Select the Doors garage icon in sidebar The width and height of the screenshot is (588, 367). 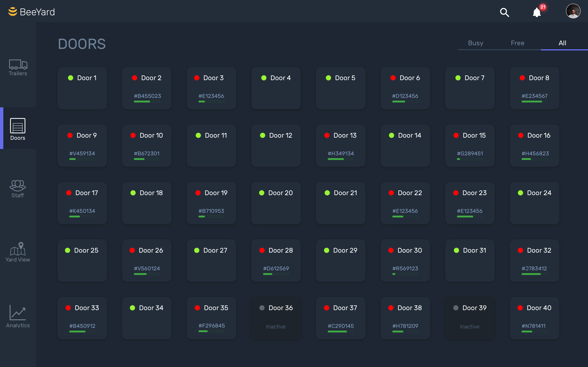(17, 126)
